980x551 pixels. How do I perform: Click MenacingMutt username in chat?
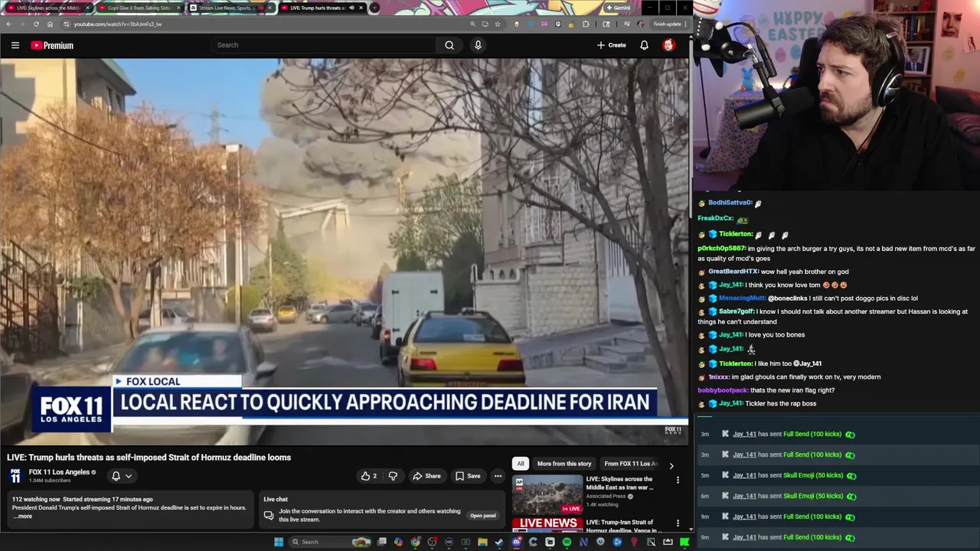(742, 298)
